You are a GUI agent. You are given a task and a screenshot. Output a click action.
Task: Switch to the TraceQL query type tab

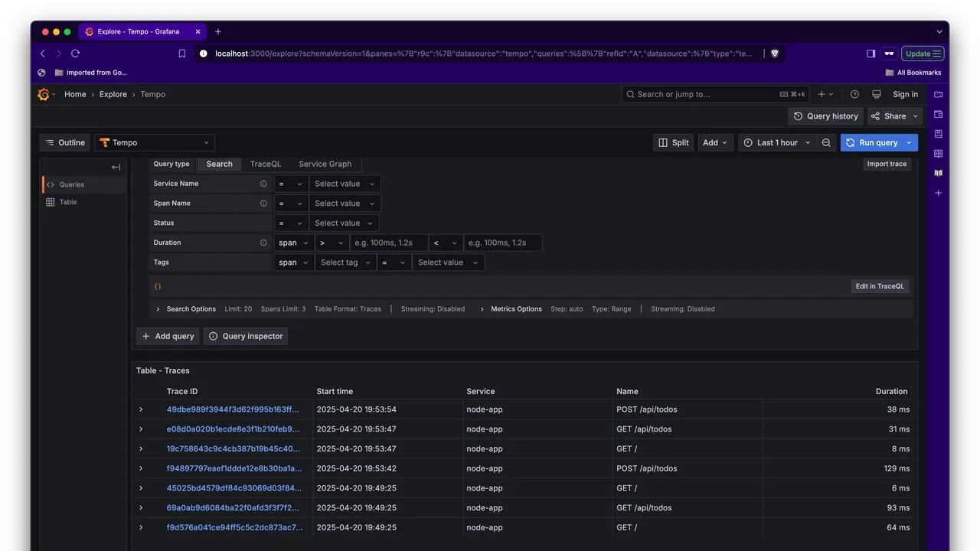tap(266, 164)
